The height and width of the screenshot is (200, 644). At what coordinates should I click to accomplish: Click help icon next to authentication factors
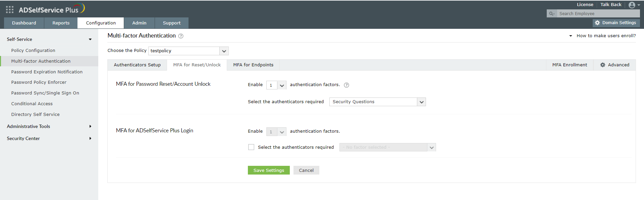pyautogui.click(x=346, y=85)
